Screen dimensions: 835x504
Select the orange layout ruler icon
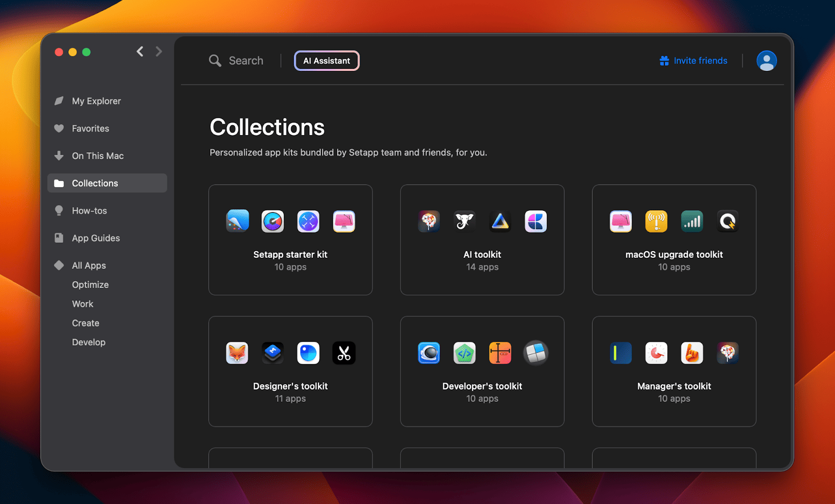500,353
